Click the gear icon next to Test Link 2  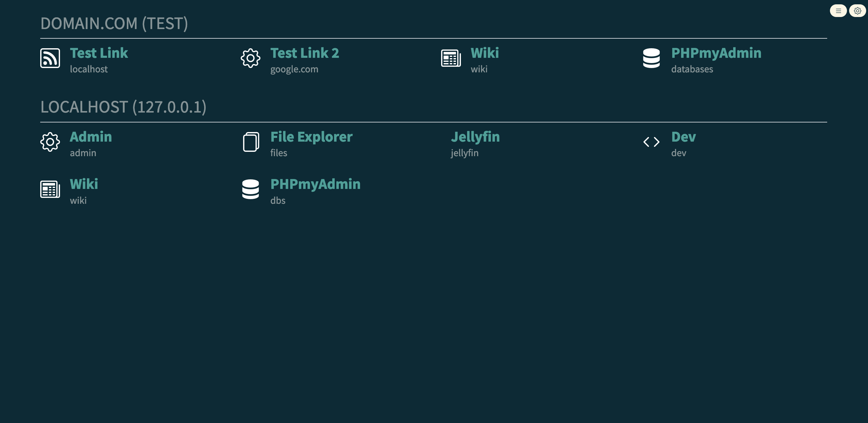[x=250, y=58]
